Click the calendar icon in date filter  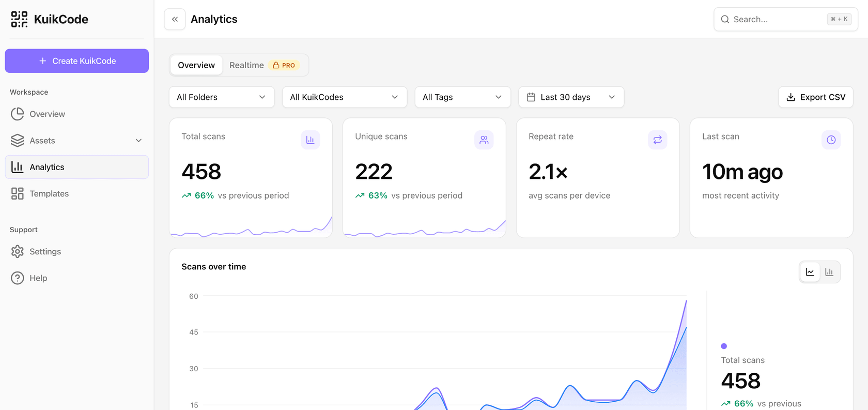point(531,97)
